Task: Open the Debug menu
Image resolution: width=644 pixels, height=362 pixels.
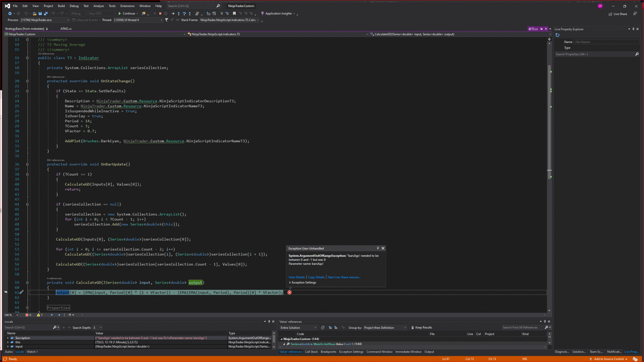Action: [x=74, y=6]
